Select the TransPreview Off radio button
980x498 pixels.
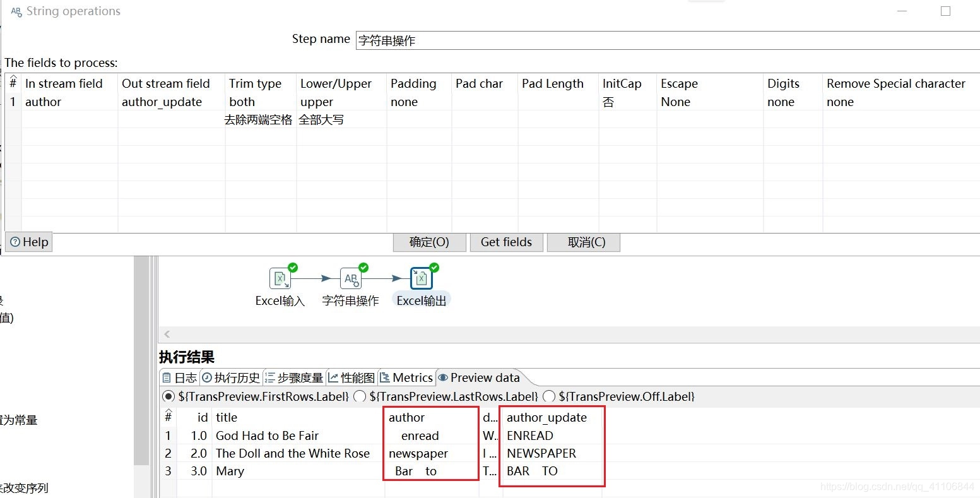549,396
